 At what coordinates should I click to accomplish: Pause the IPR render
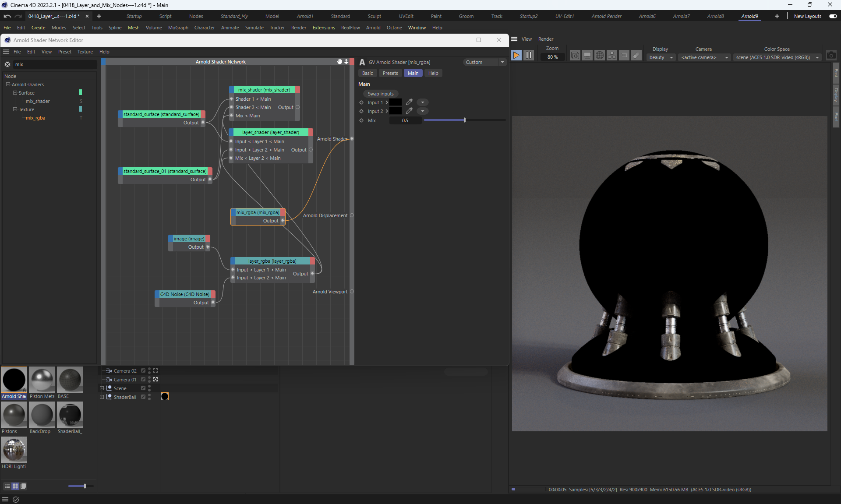tap(529, 56)
